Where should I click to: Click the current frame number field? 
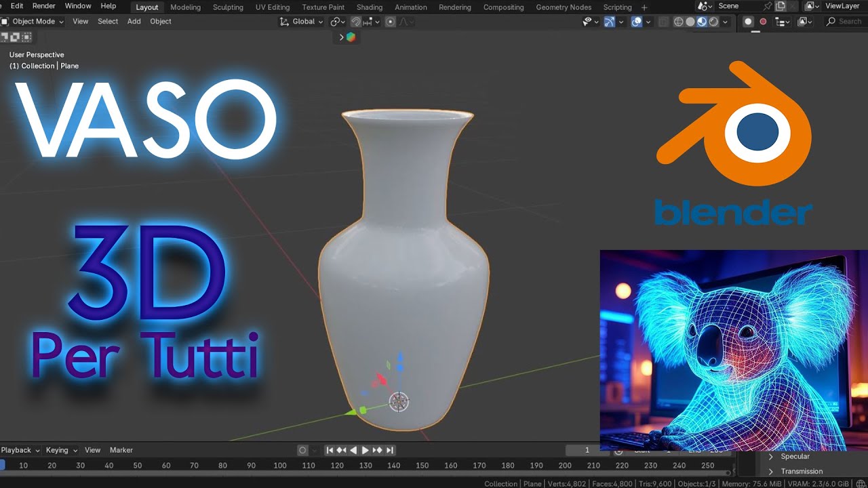click(x=587, y=450)
